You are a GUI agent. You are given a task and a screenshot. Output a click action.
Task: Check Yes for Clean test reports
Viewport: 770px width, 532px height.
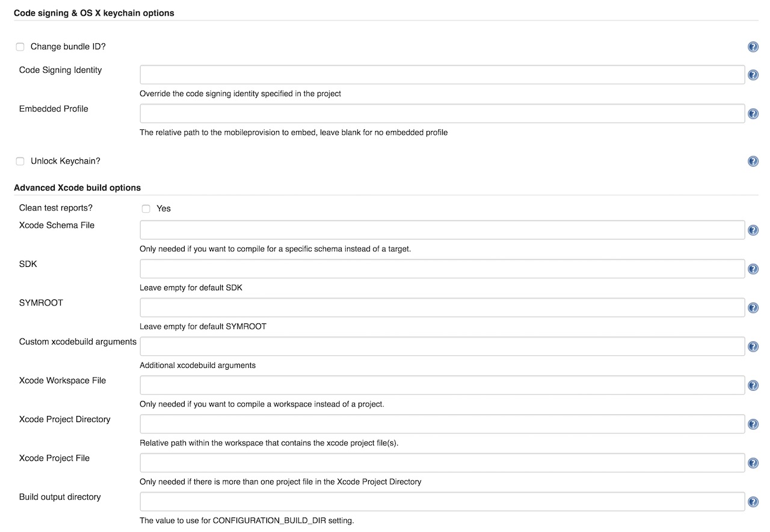146,209
